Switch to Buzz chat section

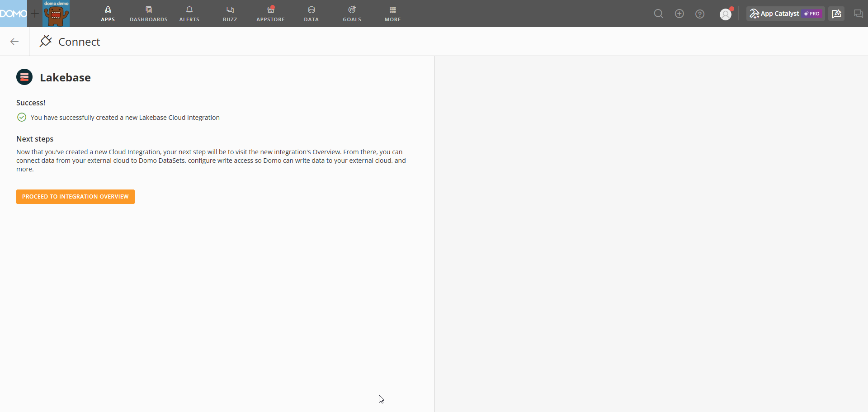click(230, 14)
